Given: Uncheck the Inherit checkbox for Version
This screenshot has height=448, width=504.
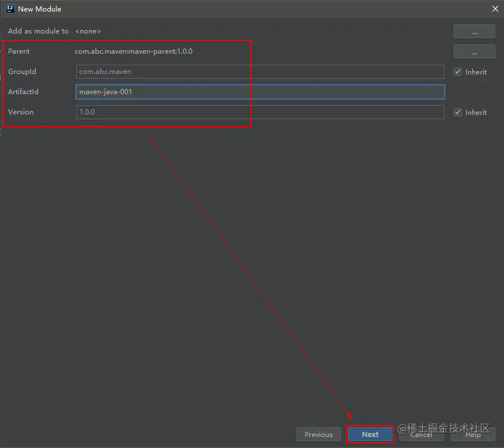Looking at the screenshot, I should tap(458, 112).
